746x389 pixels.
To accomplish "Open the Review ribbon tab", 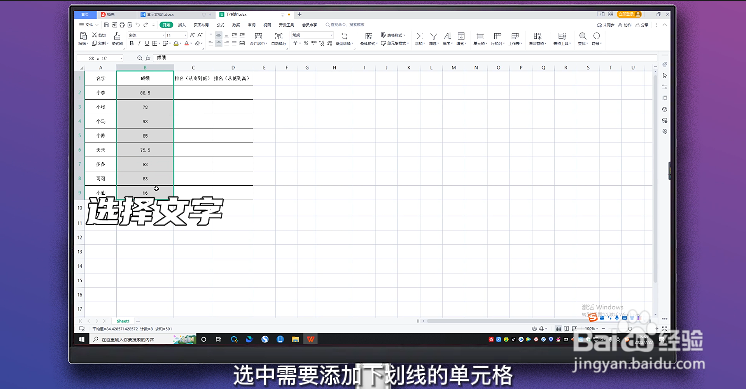I will click(x=252, y=25).
